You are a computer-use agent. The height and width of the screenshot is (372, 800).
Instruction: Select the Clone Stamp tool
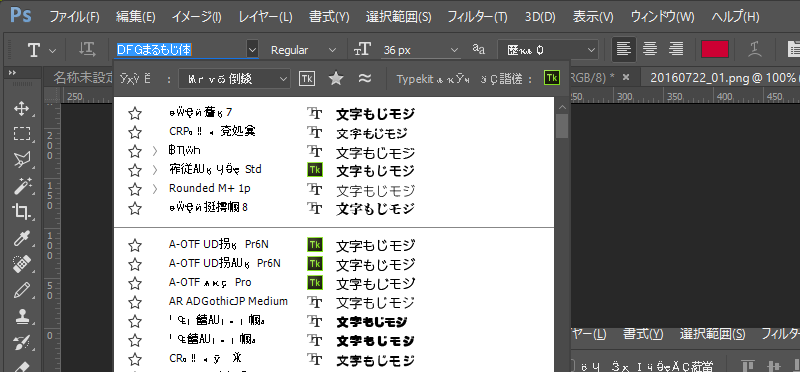[x=21, y=316]
